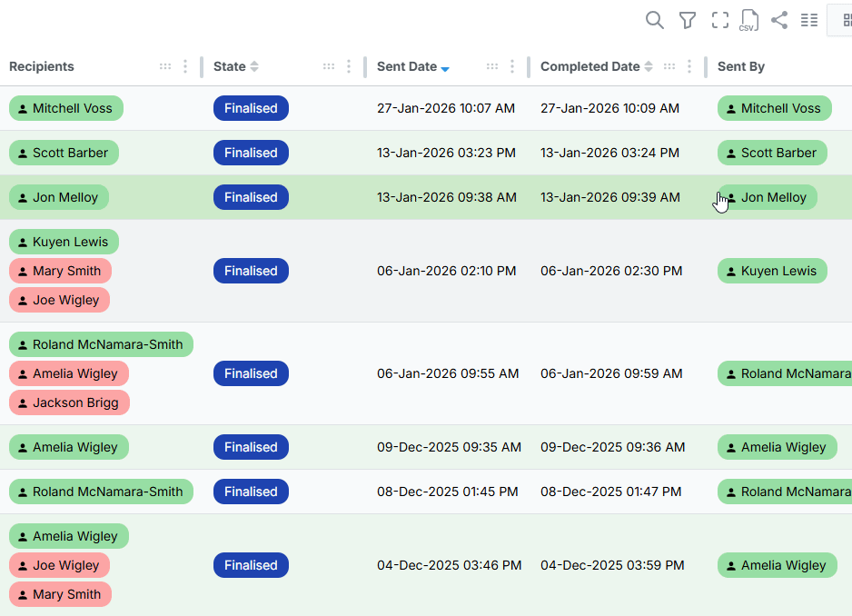The height and width of the screenshot is (616, 852).
Task: Click the filter funnel icon
Action: 688,20
